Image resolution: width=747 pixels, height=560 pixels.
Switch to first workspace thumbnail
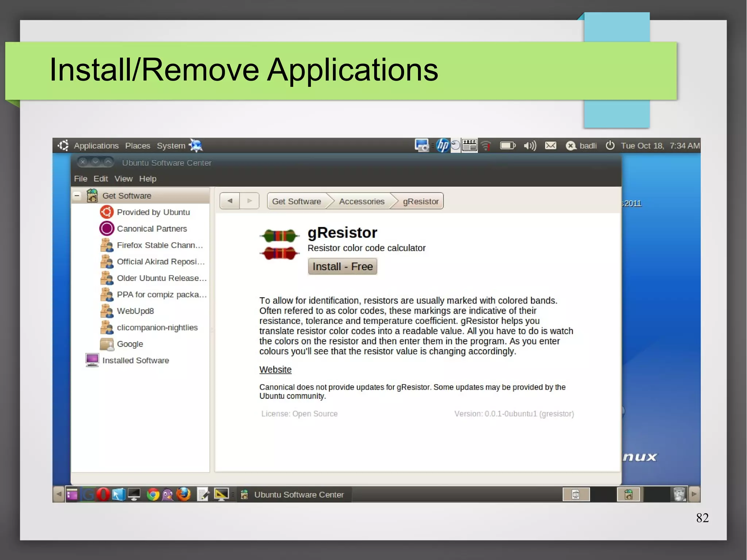(x=576, y=494)
